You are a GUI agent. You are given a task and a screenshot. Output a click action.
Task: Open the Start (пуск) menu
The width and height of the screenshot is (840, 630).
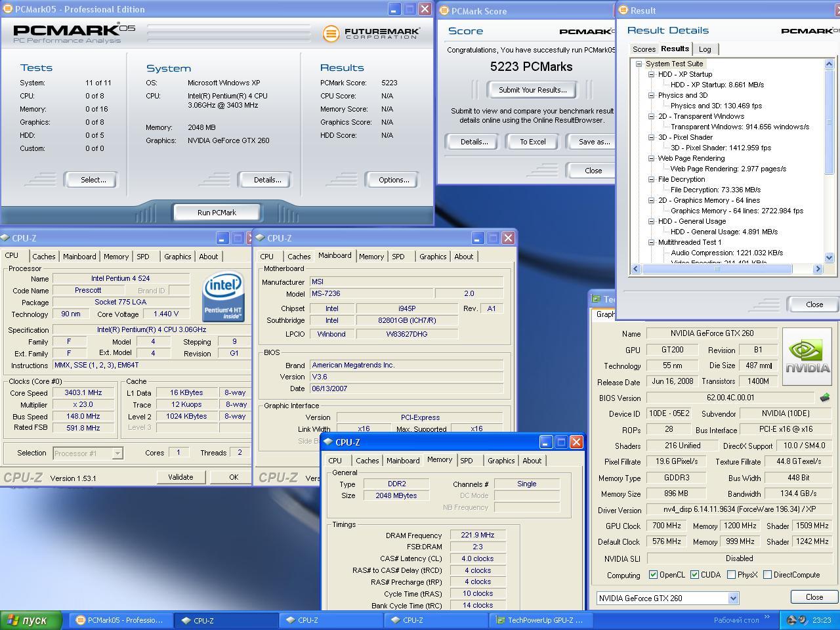[31, 620]
